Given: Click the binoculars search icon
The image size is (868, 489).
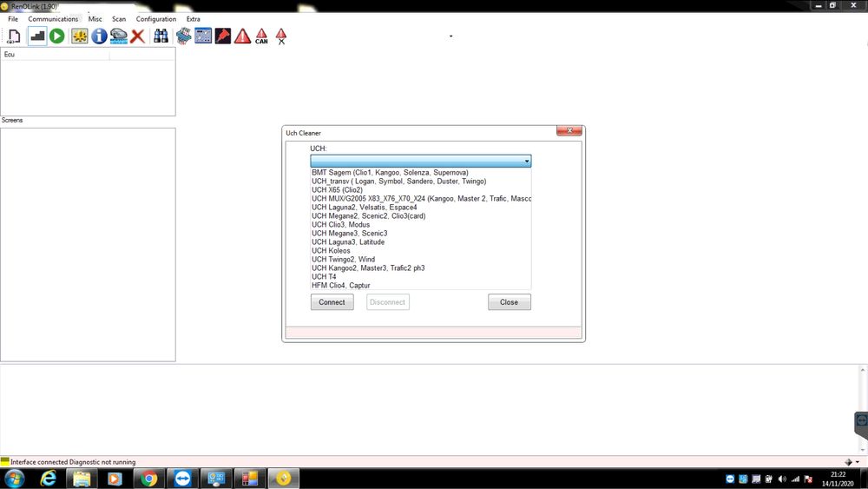Looking at the screenshot, I should [161, 36].
